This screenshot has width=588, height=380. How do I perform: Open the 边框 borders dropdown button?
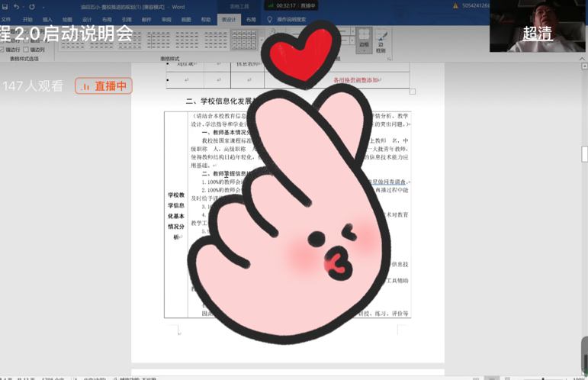[x=364, y=40]
